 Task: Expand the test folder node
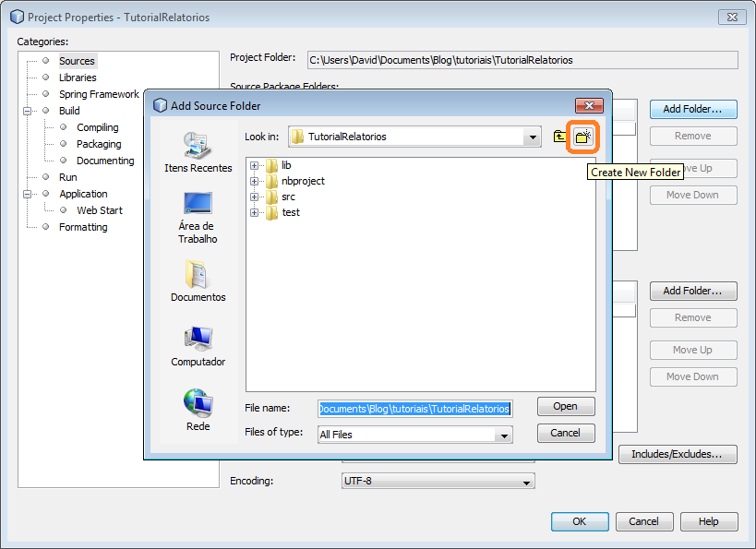coord(255,212)
